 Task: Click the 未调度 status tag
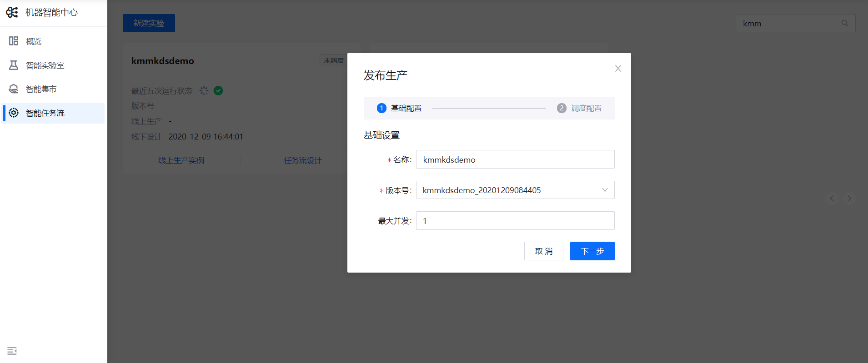(x=334, y=60)
